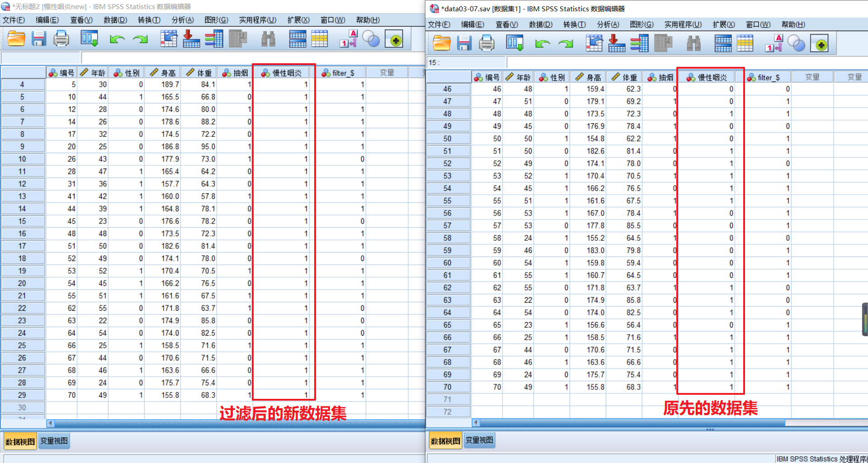Click Print icon in right data03-07 window

pos(487,43)
